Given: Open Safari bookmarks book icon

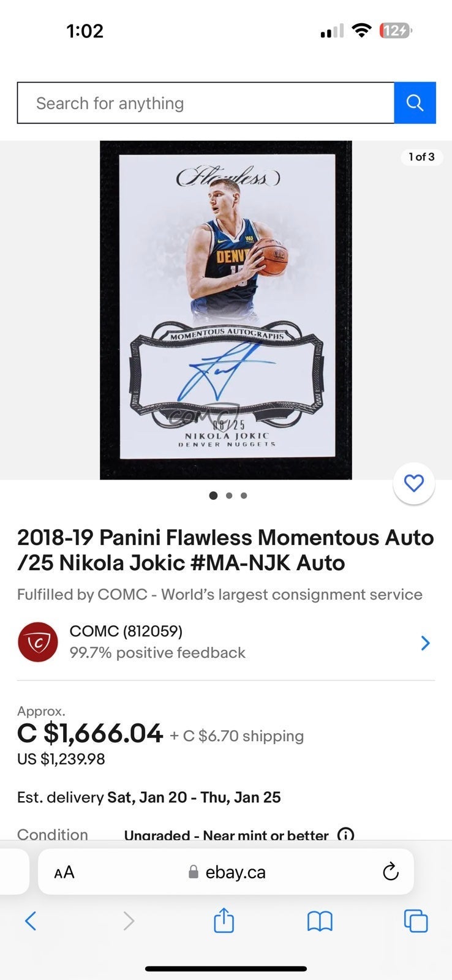Looking at the screenshot, I should tap(320, 921).
